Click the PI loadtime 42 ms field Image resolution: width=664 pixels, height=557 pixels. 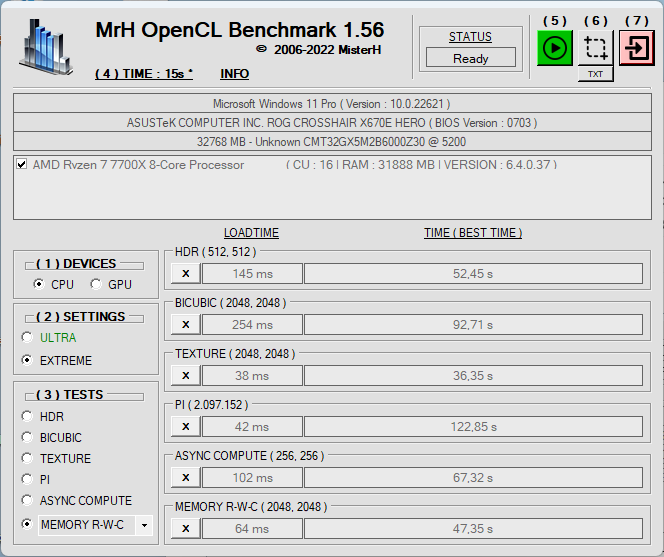pos(252,427)
